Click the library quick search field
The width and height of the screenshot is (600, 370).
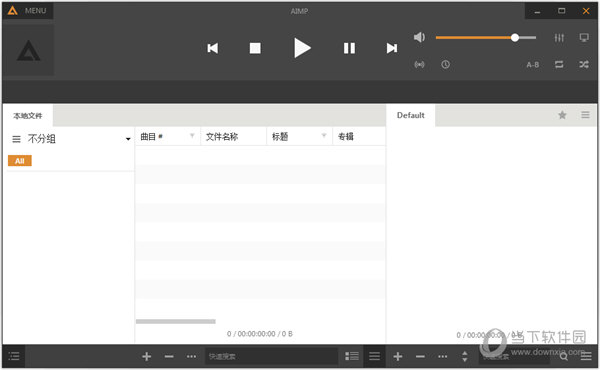(x=271, y=357)
